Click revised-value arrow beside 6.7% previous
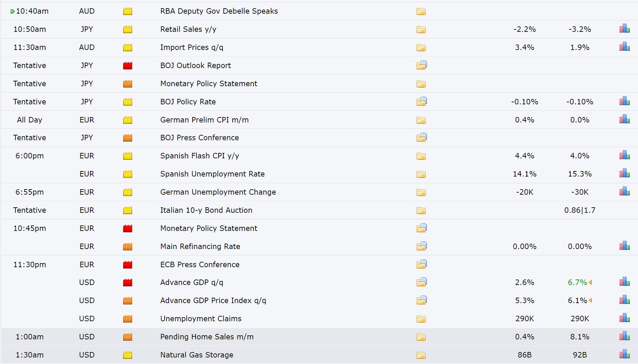Viewport: 638px width, 364px height. coord(590,282)
